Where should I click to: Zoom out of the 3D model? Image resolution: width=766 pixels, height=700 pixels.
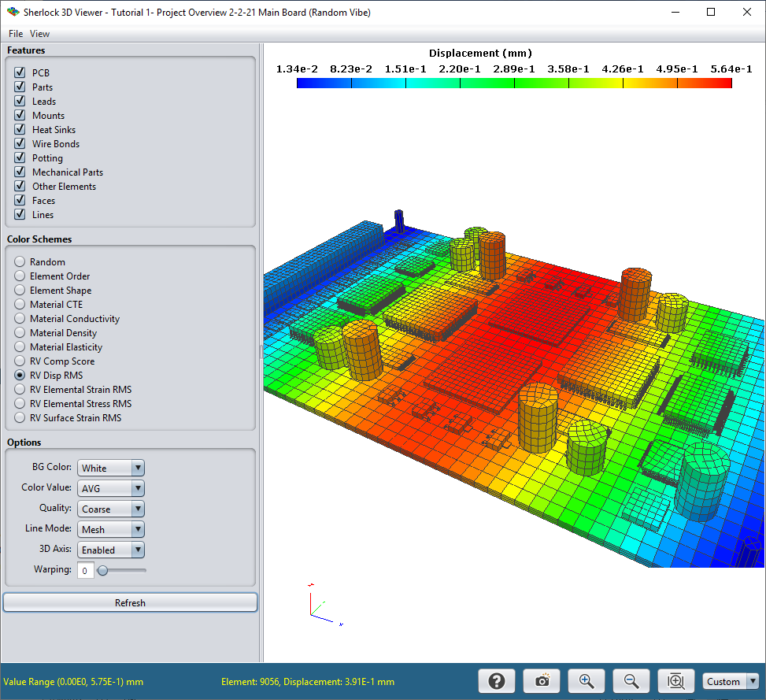631,680
